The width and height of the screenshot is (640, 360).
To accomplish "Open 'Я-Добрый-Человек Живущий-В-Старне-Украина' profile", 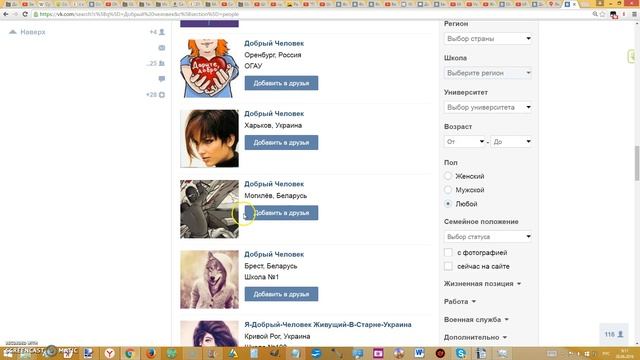I will pos(328,325).
